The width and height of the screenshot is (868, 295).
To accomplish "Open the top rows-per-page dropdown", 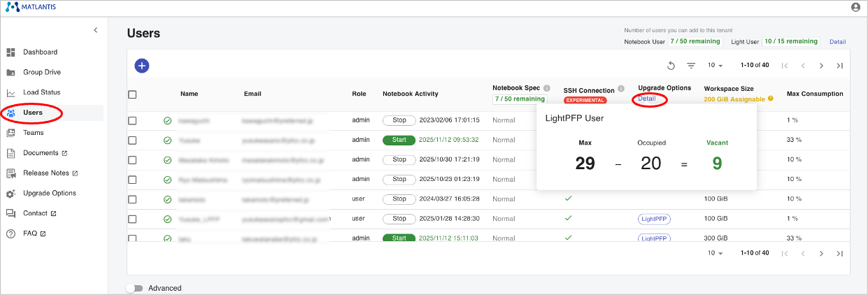I will pyautogui.click(x=715, y=66).
